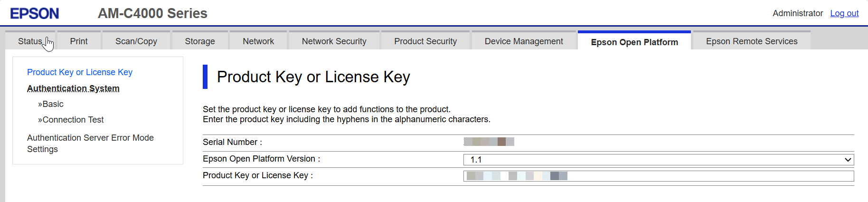868x202 pixels.
Task: Click the blurred Serial Number value
Action: coord(489,142)
